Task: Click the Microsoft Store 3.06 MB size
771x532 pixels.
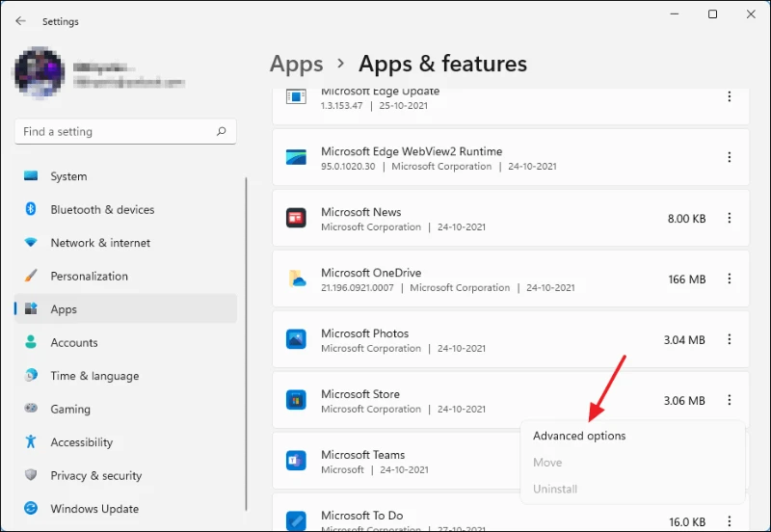Action: click(684, 401)
